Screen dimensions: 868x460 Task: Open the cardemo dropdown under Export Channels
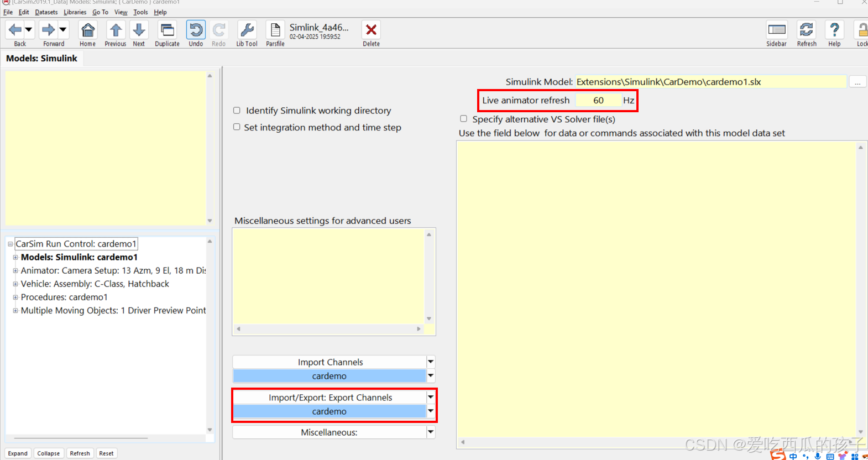tap(431, 411)
